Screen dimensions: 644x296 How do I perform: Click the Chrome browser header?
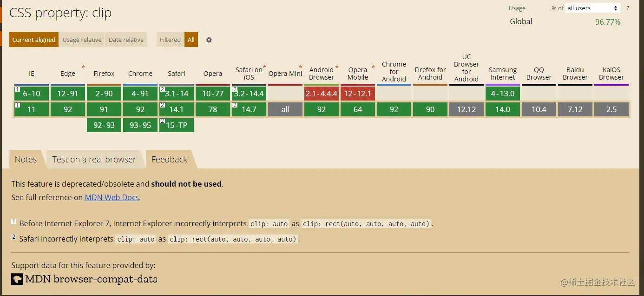click(x=140, y=74)
